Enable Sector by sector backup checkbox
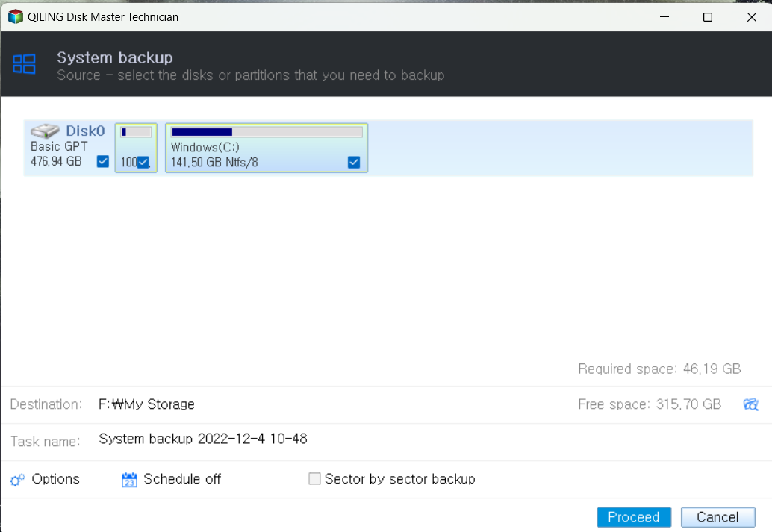Viewport: 772px width, 532px height. click(x=314, y=478)
